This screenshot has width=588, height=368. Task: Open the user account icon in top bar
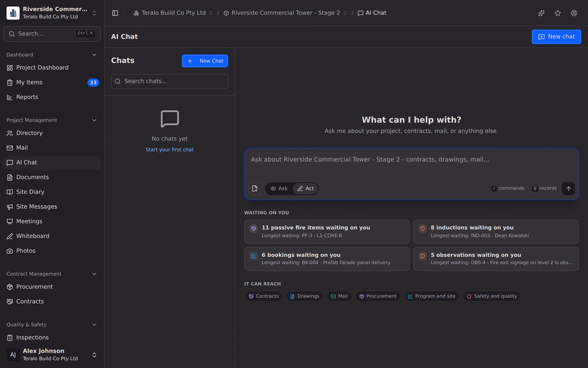pyautogui.click(x=574, y=13)
